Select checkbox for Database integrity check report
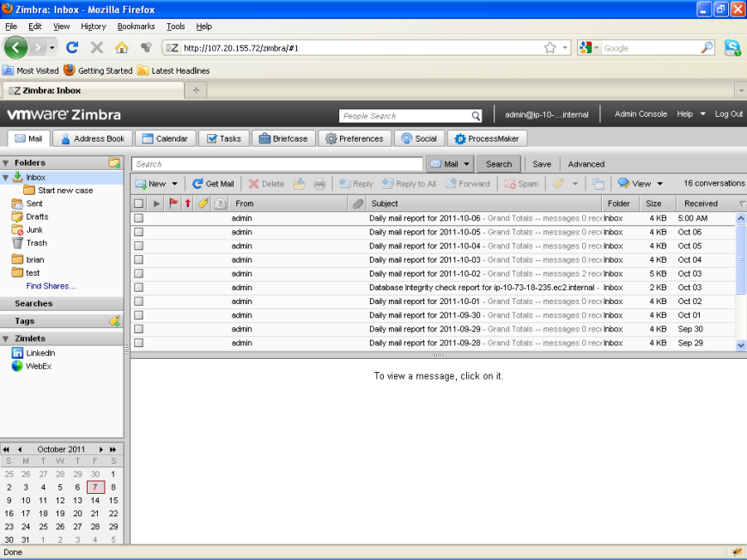This screenshot has width=747, height=560. (138, 288)
